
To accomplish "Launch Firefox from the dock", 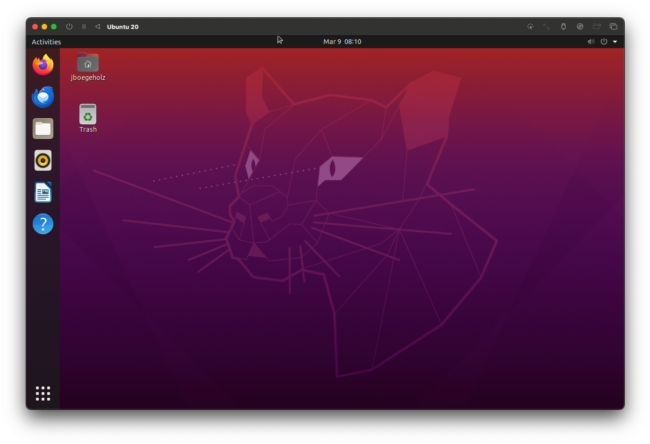I will pyautogui.click(x=43, y=65).
